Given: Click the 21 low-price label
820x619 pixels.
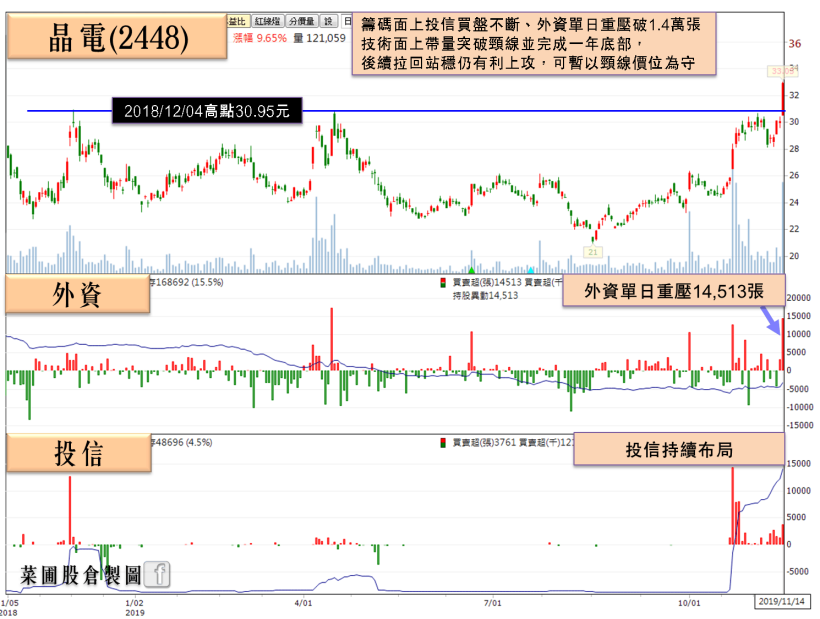Looking at the screenshot, I should point(593,252).
